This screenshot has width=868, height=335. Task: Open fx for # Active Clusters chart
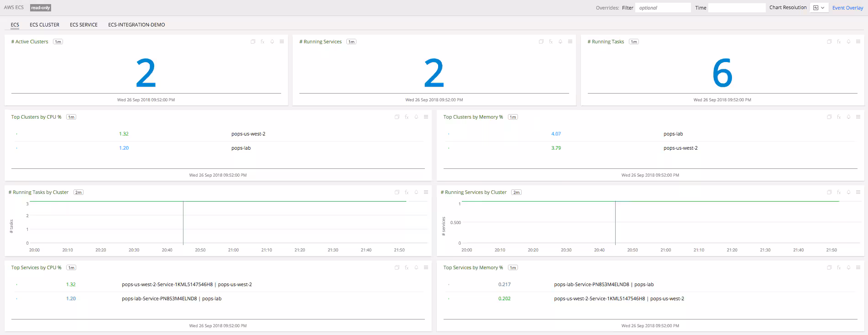[x=262, y=42]
